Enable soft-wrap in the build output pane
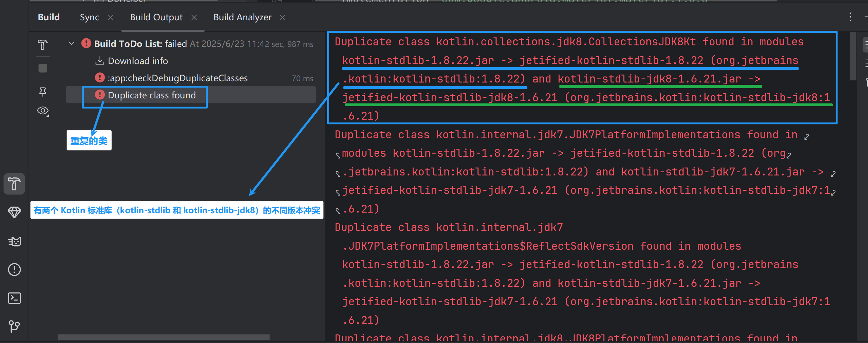The width and height of the screenshot is (868, 343). pos(866,44)
